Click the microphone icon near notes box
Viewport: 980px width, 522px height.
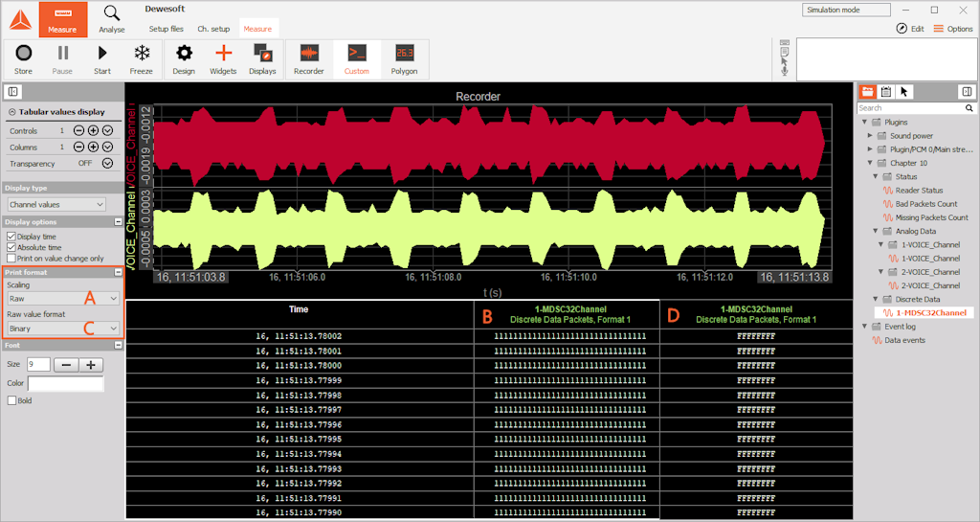(785, 72)
